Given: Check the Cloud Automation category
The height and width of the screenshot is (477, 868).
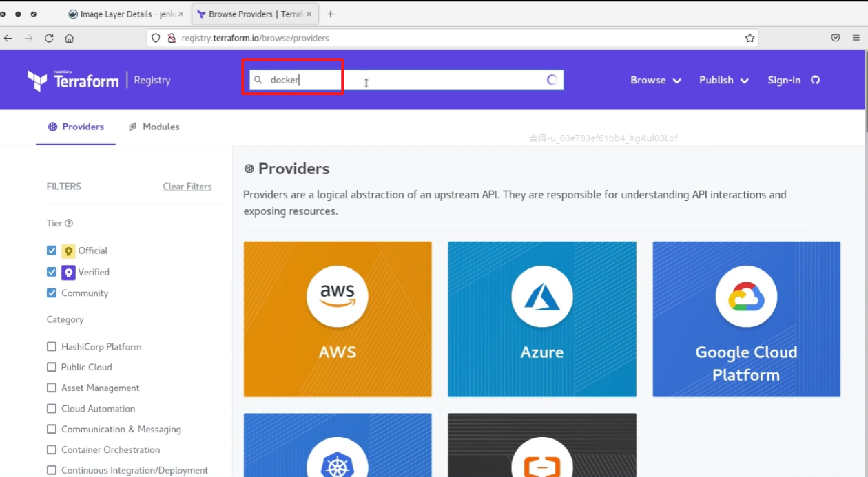Looking at the screenshot, I should [x=52, y=408].
